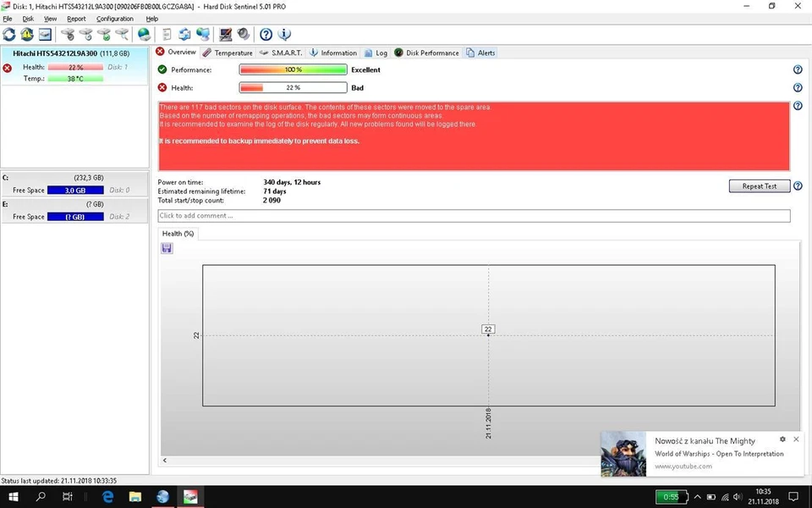
Task: Open the View menu
Action: (50, 19)
